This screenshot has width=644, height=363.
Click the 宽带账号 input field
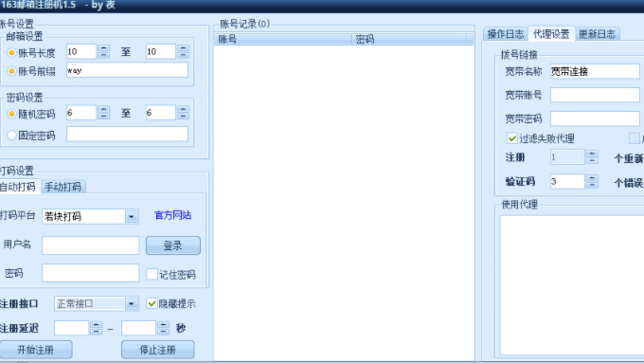tap(595, 96)
